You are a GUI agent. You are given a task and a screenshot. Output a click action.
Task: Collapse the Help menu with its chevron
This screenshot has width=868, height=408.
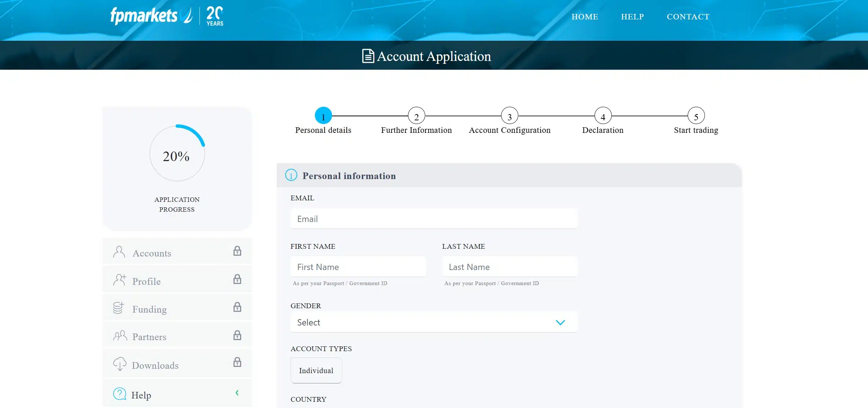click(238, 393)
